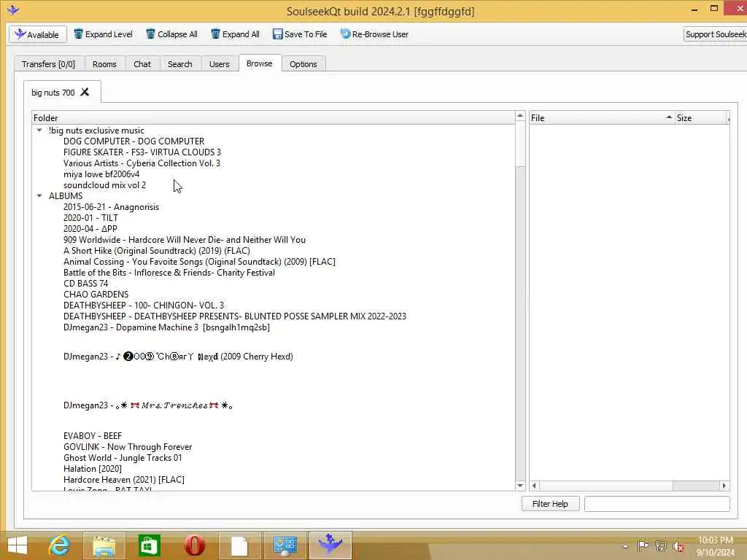Collapse the !big nuts exclusive music folder
The width and height of the screenshot is (747, 560).
point(39,130)
